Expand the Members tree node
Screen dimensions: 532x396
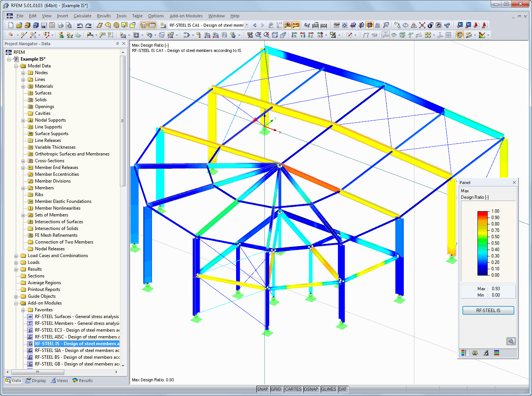pyautogui.click(x=23, y=188)
